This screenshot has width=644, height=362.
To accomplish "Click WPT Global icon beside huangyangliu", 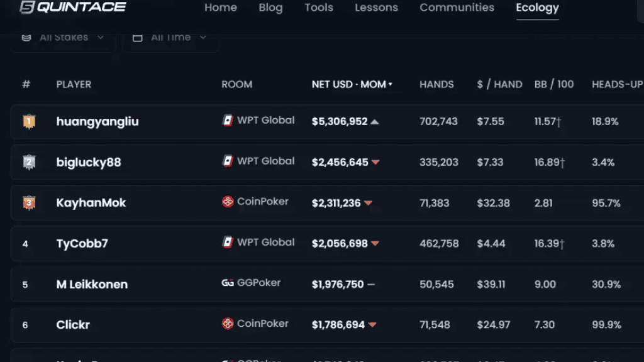I will pos(228,120).
